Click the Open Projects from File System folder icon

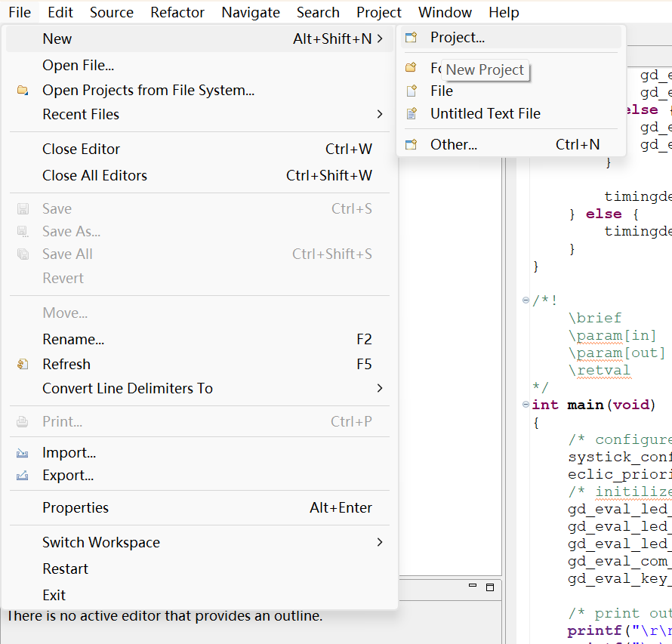[23, 91]
